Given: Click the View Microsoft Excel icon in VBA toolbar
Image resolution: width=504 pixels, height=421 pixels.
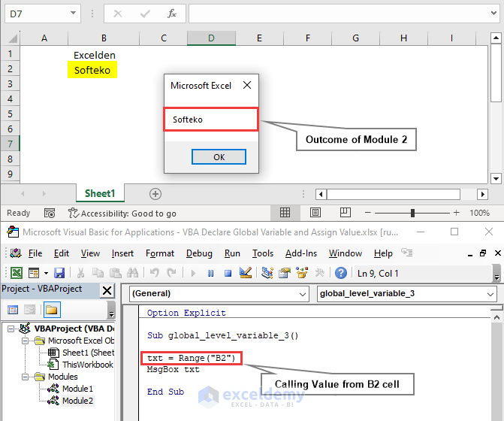Looking at the screenshot, I should point(17,273).
